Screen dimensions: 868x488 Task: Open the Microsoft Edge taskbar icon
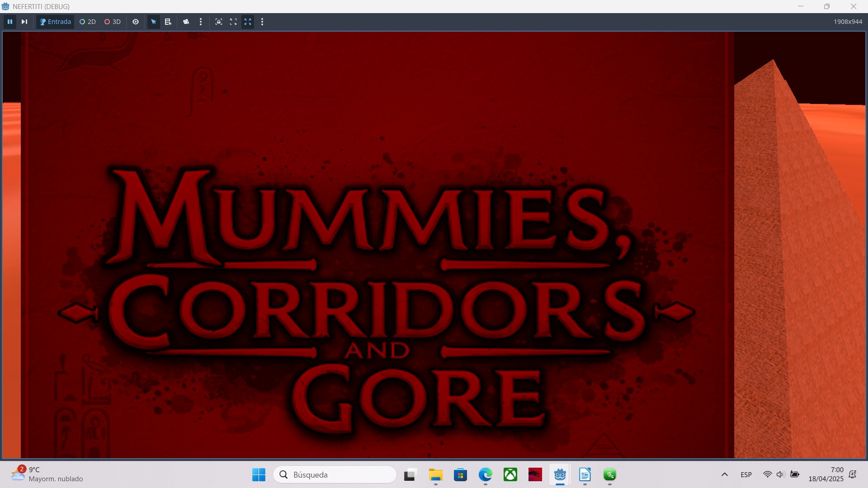click(485, 474)
